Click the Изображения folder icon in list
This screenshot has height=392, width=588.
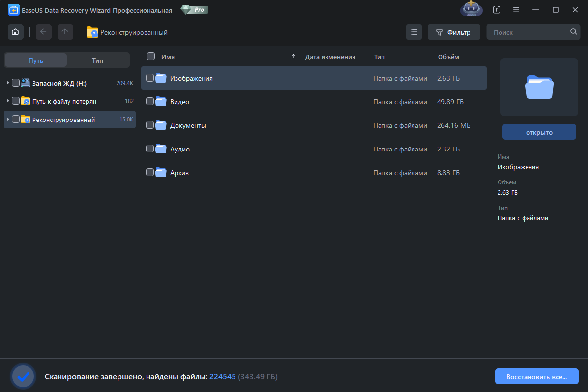tap(161, 78)
